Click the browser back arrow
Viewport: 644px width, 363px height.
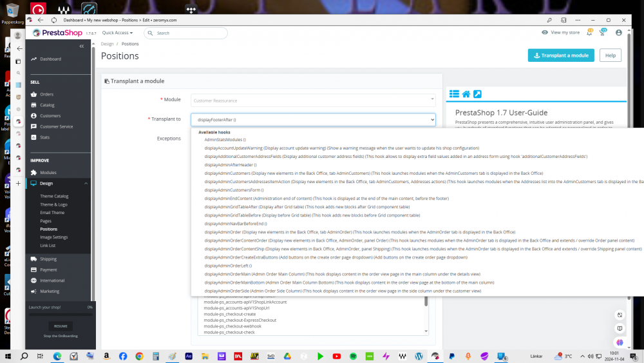point(40,20)
